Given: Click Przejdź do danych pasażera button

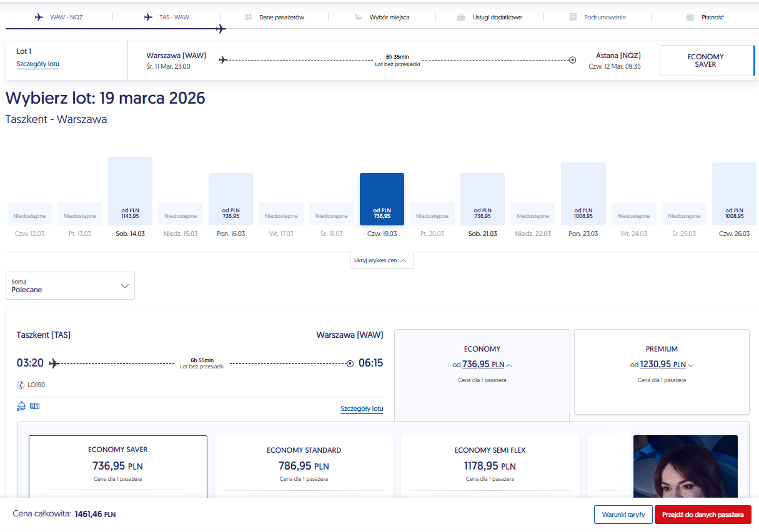Looking at the screenshot, I should pyautogui.click(x=703, y=515).
